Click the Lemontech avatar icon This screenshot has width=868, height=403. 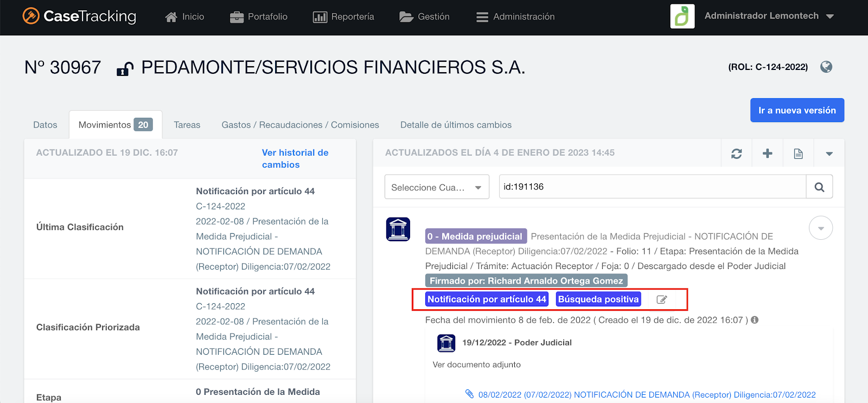pos(682,16)
